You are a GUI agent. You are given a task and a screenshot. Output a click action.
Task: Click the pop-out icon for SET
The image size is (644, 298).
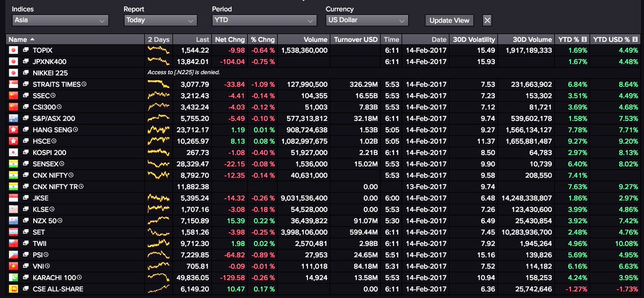(26, 232)
